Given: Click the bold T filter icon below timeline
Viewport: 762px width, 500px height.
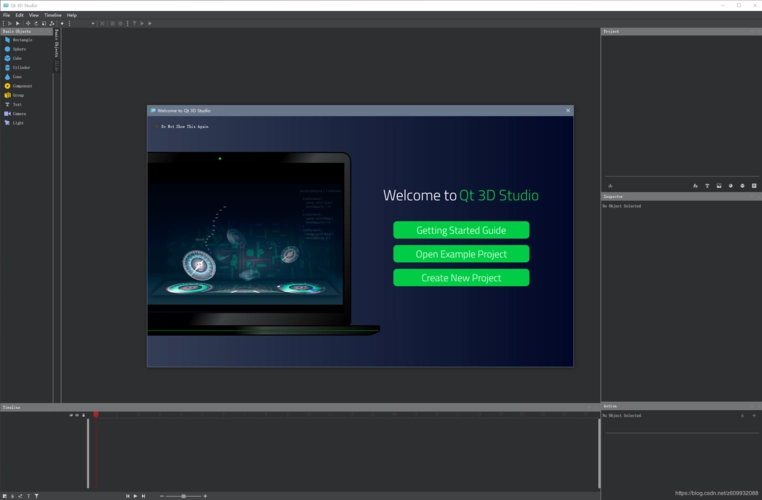Looking at the screenshot, I should (x=36, y=496).
